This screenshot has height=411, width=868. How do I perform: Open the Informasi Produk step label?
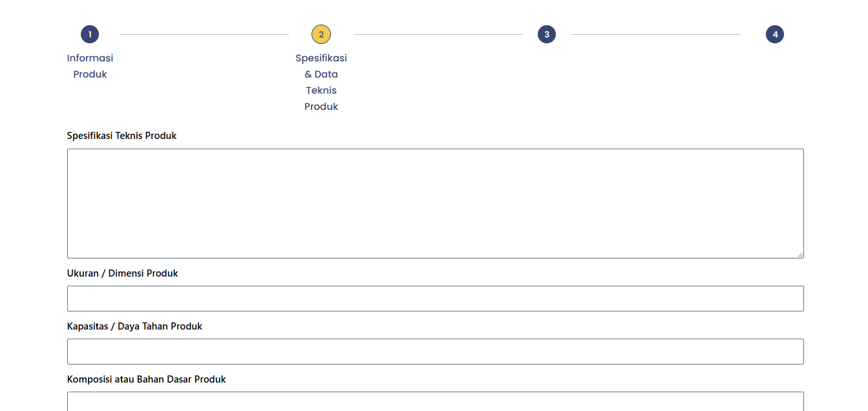[90, 66]
